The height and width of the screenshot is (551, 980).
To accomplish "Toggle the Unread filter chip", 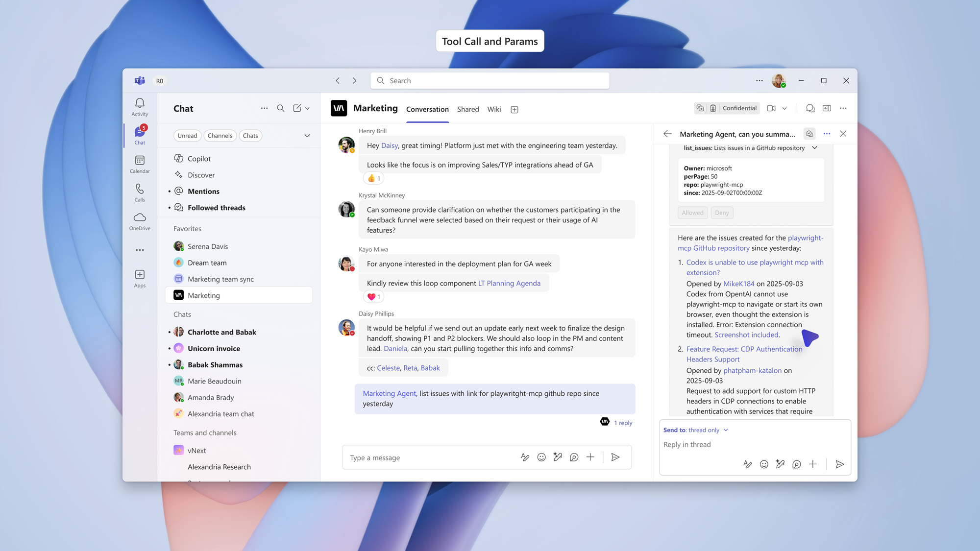I will pos(187,136).
